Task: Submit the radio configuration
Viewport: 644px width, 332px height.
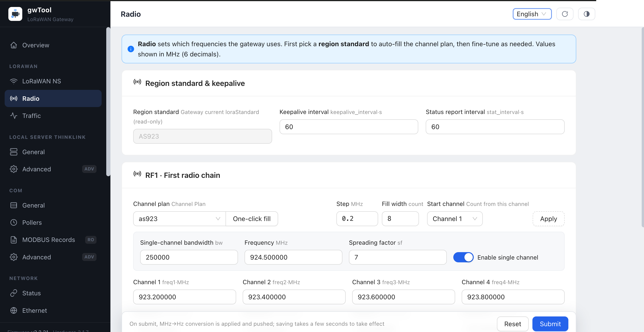Action: click(550, 324)
